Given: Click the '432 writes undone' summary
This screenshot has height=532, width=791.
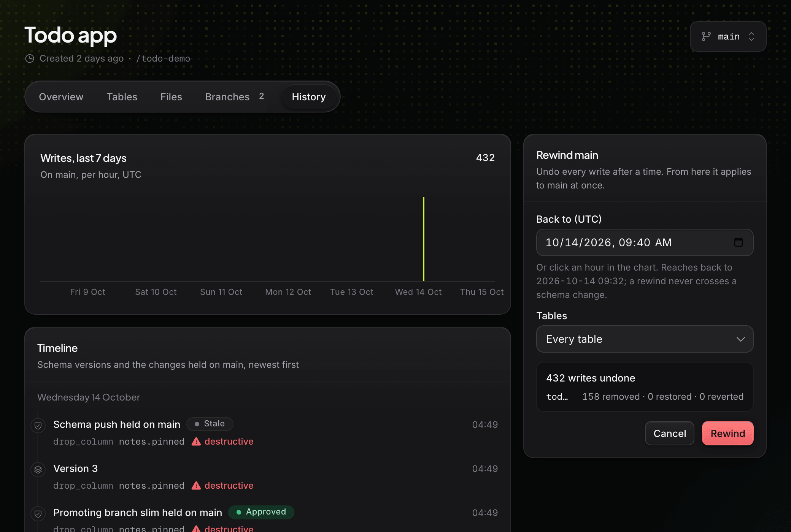Looking at the screenshot, I should point(591,378).
